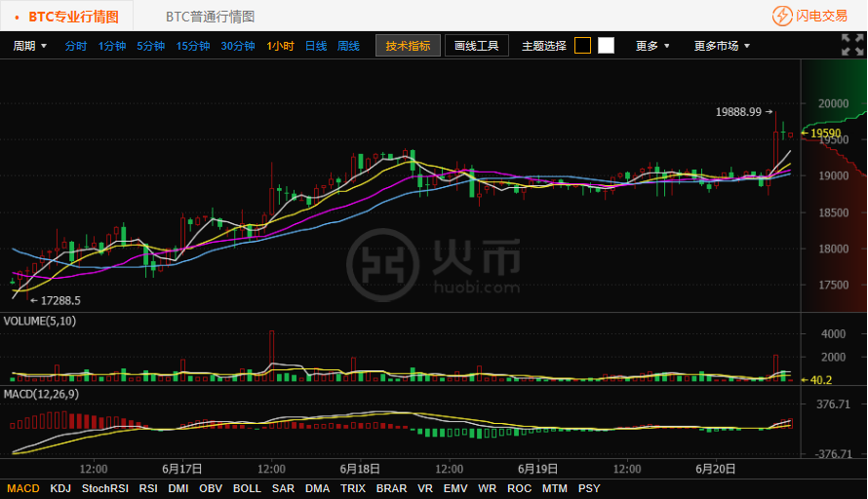Viewport: 868px width, 499px height.
Task: Select KDJ indicator
Action: (60, 488)
